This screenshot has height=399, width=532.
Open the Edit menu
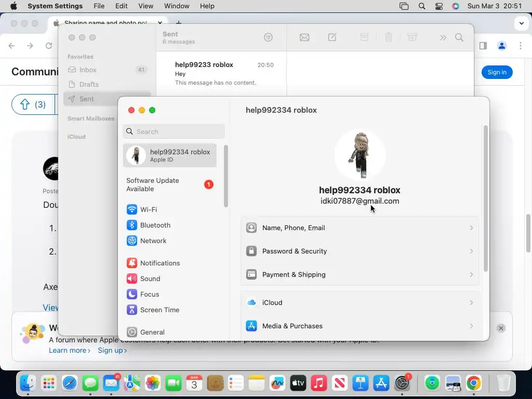click(x=121, y=6)
